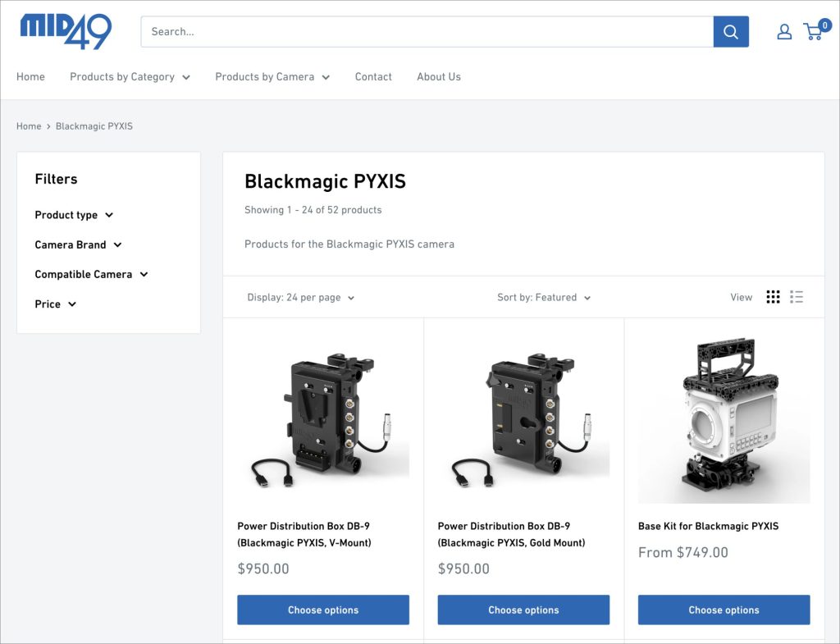Click in the Search field
The image size is (840, 644).
427,32
